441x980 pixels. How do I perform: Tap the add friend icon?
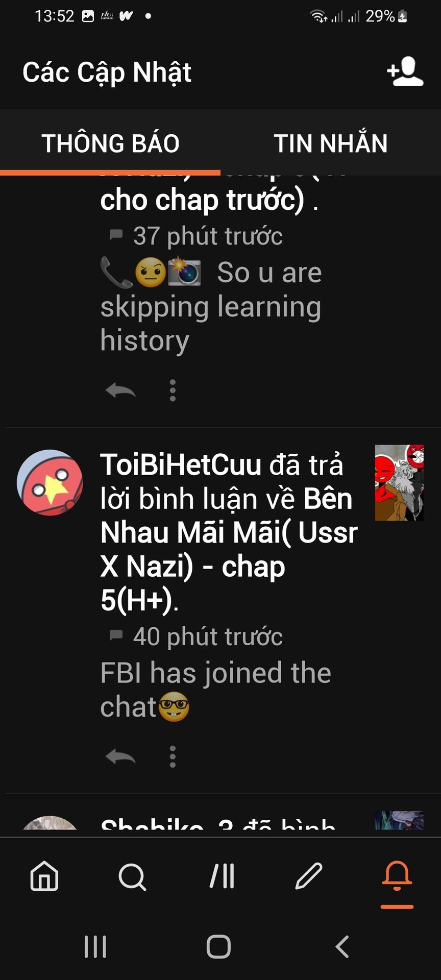405,72
